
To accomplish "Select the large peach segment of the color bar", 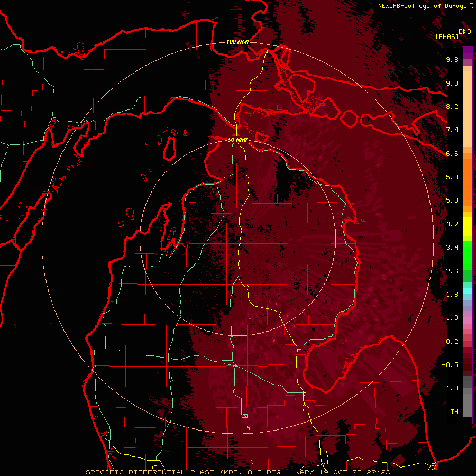I will tap(467, 108).
